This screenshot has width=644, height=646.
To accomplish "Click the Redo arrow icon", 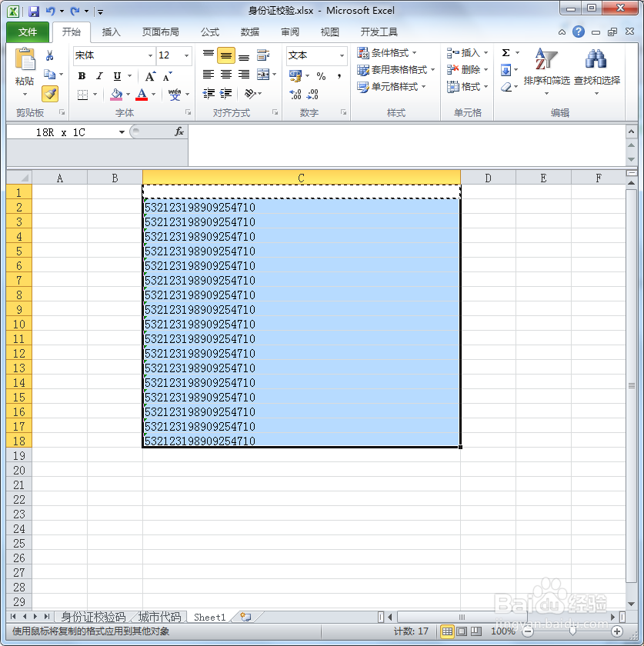I will click(75, 12).
